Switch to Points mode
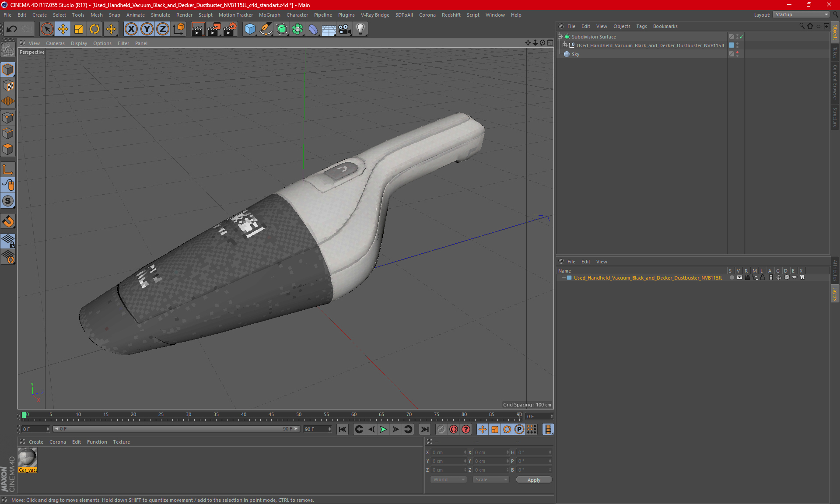This screenshot has height=504, width=840. (x=8, y=118)
